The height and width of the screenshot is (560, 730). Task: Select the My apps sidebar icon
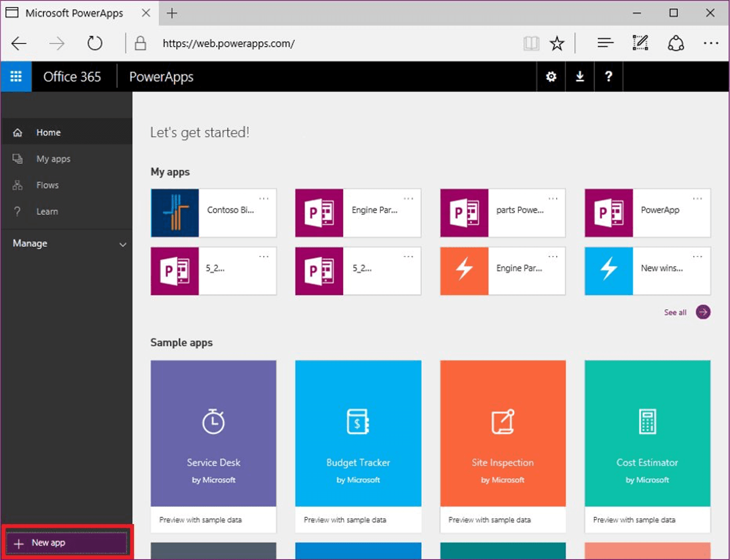coord(17,158)
